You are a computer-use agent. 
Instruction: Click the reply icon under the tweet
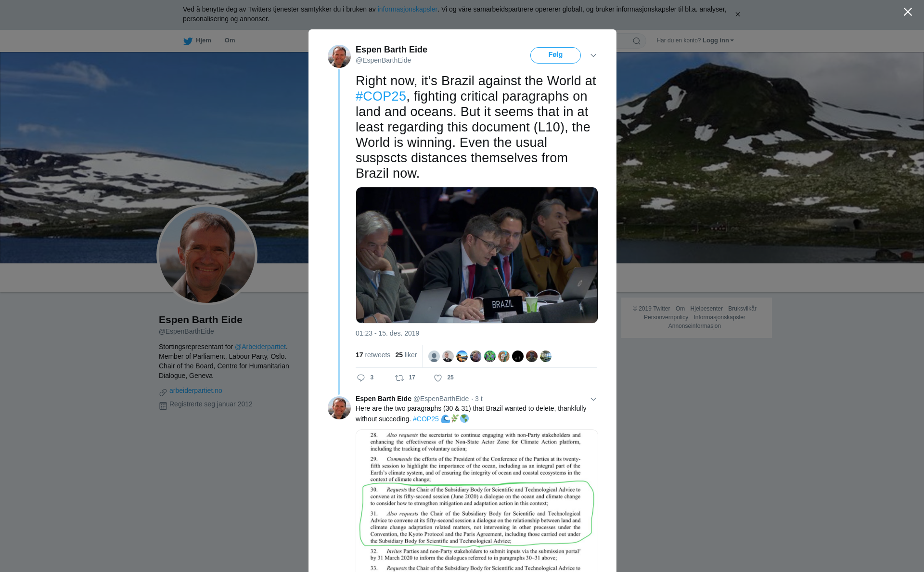coord(361,378)
